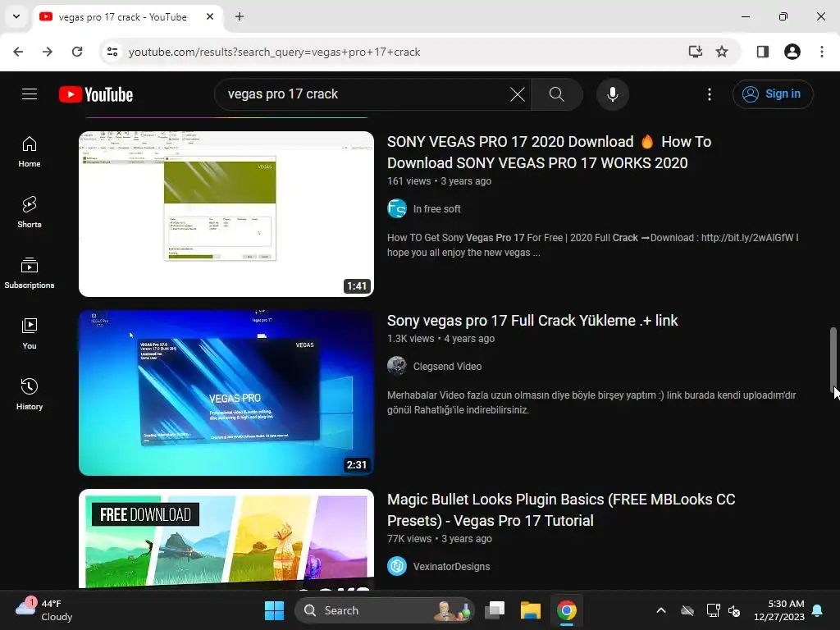
Task: Open the YouTube hamburger guide menu
Action: pyautogui.click(x=30, y=94)
